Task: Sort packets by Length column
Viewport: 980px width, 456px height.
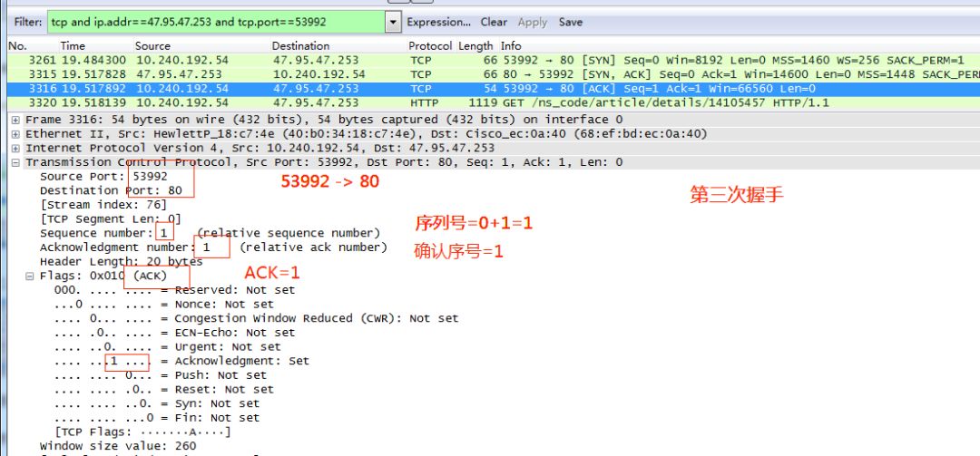Action: click(x=475, y=45)
